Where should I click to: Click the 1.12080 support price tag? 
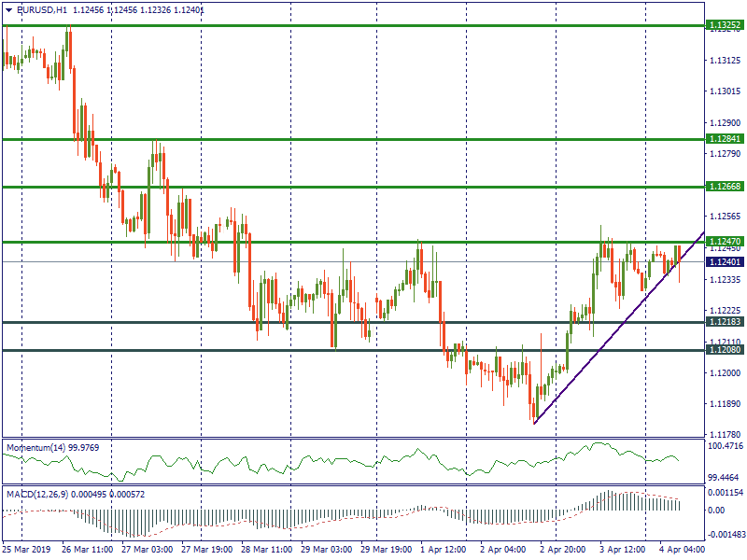coord(725,350)
